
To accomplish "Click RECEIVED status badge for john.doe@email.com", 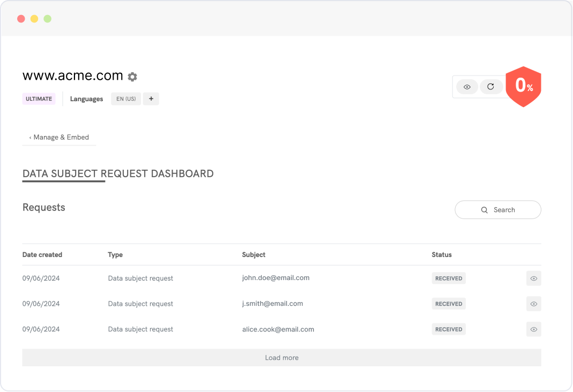I will coord(449,278).
